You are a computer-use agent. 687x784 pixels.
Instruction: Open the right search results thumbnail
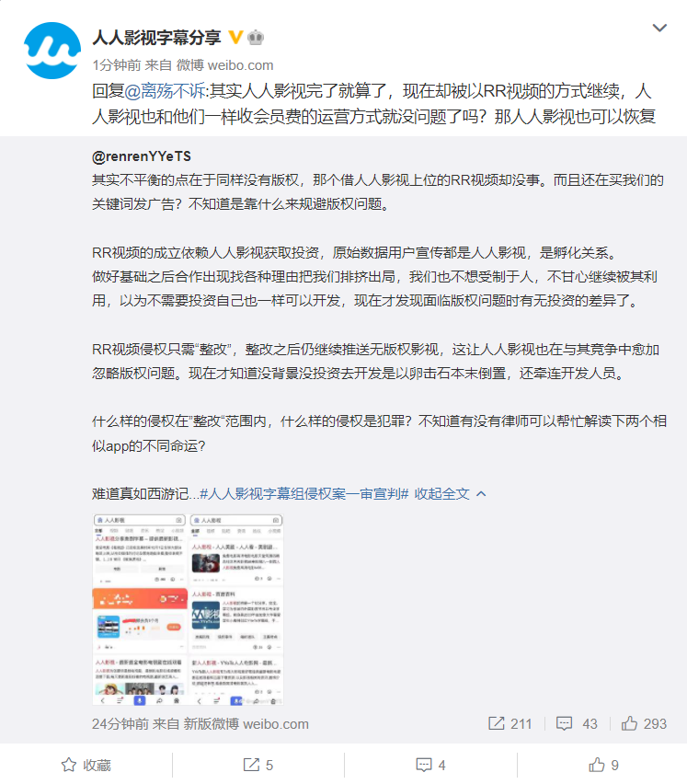(x=235, y=609)
